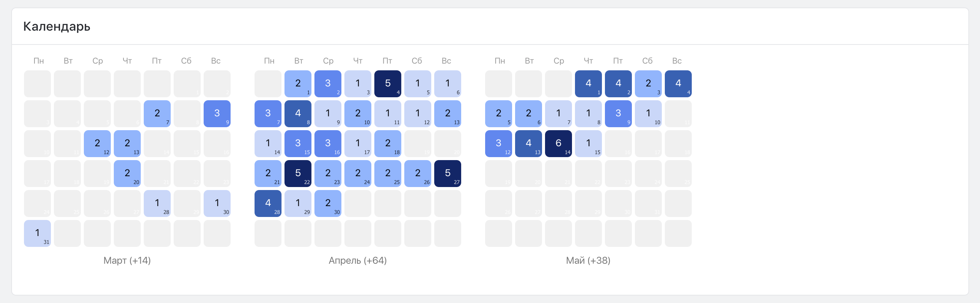The width and height of the screenshot is (980, 303).
Task: Select the "Май (+38)" month label
Action: (x=588, y=260)
